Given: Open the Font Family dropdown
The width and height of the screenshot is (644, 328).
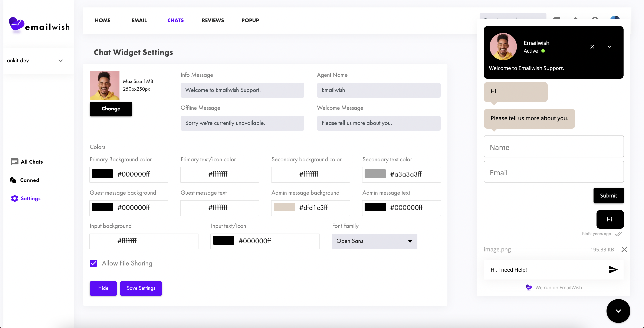Looking at the screenshot, I should [375, 241].
